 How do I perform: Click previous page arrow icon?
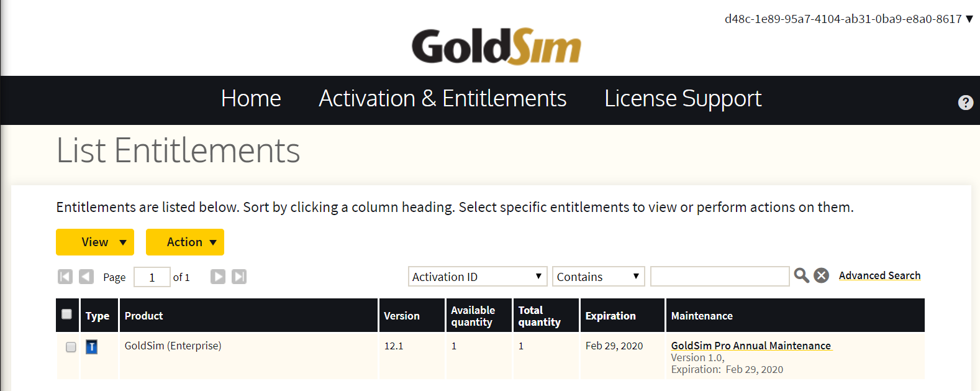(x=86, y=277)
